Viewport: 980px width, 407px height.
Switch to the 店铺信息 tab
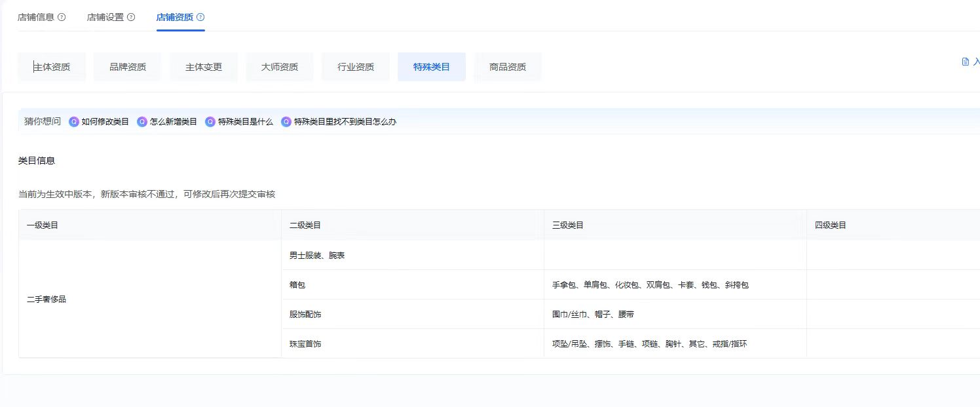36,18
